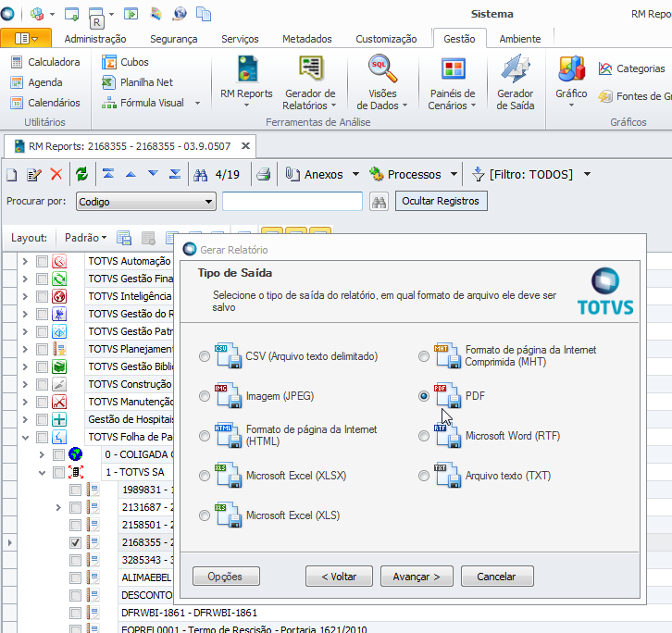The image size is (672, 633).
Task: Open Painéis de Cenários tool
Action: click(453, 81)
